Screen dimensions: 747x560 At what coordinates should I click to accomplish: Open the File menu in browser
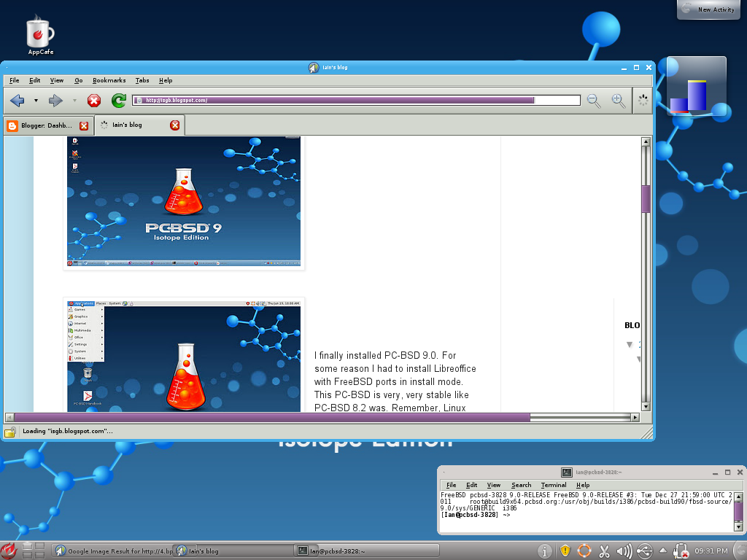click(15, 80)
